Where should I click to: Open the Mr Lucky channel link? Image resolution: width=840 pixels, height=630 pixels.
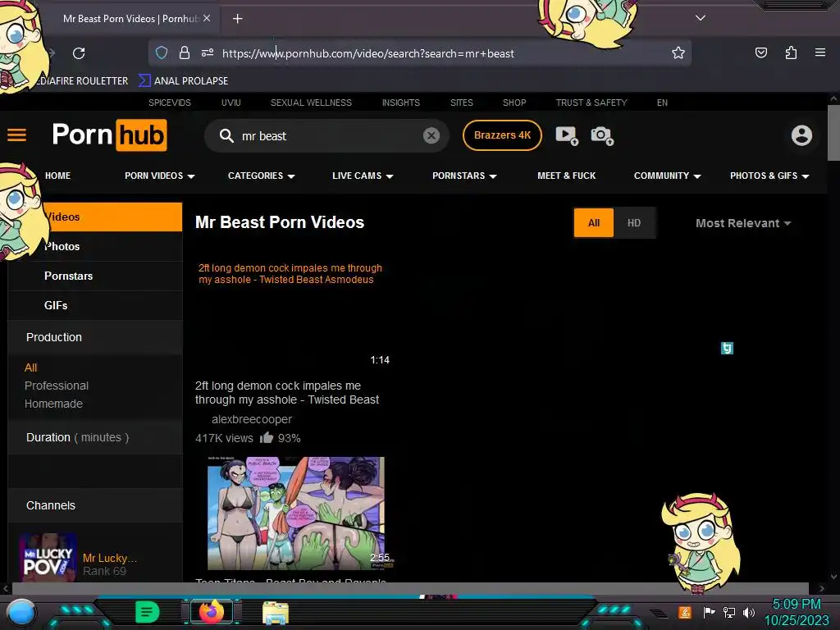[110, 558]
